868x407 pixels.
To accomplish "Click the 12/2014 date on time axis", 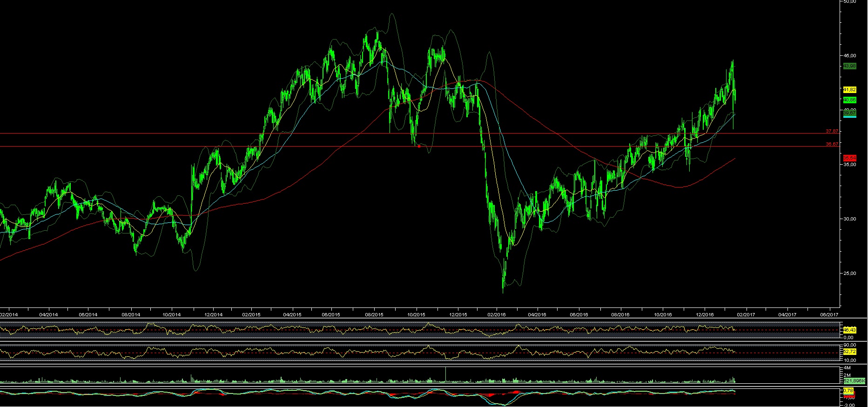I will pos(212,314).
